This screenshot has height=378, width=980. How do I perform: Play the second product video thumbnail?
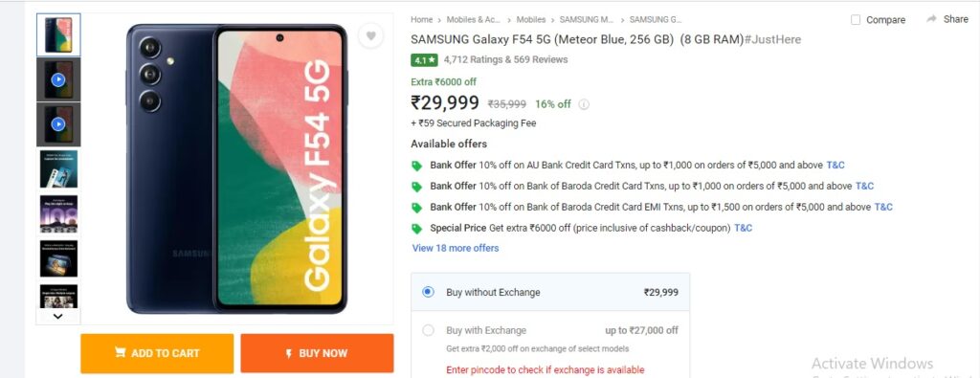coord(58,124)
